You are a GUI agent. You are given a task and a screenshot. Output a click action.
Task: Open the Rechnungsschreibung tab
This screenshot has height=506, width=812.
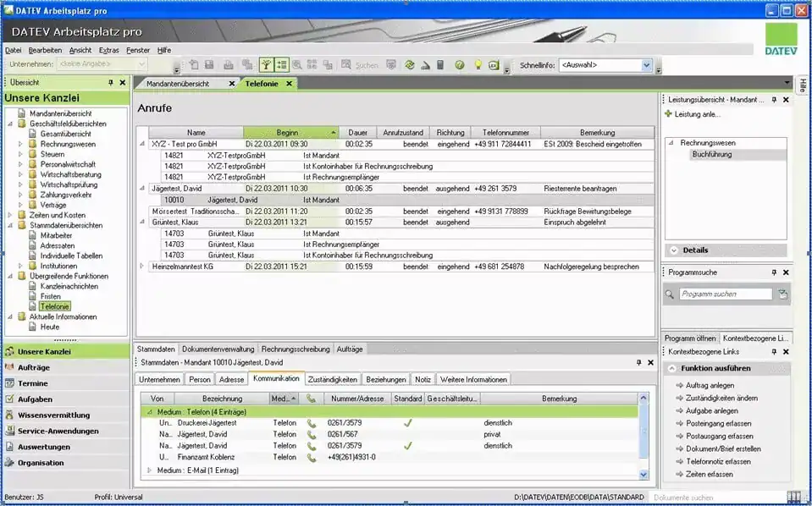coord(296,349)
